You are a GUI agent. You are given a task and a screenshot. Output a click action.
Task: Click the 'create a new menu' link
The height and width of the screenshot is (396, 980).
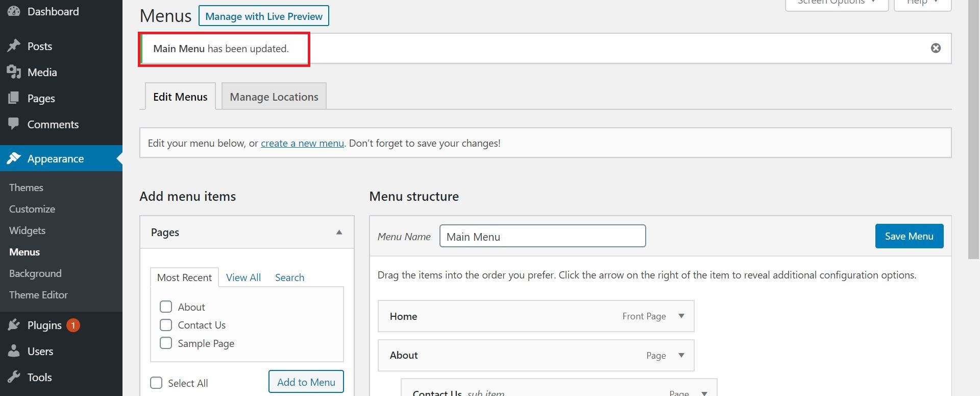tap(302, 143)
